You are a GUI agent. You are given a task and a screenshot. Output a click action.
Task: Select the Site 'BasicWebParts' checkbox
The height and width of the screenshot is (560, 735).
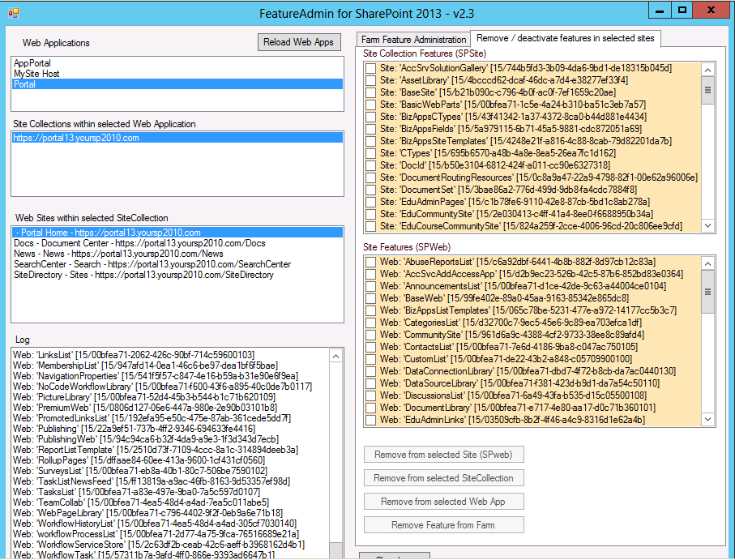(x=371, y=105)
